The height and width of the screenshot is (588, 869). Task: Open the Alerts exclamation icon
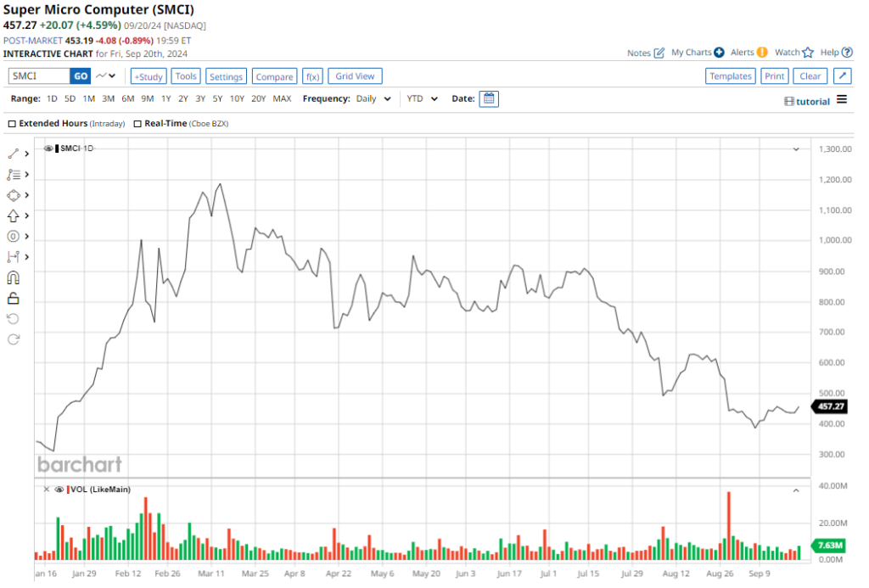pos(762,53)
